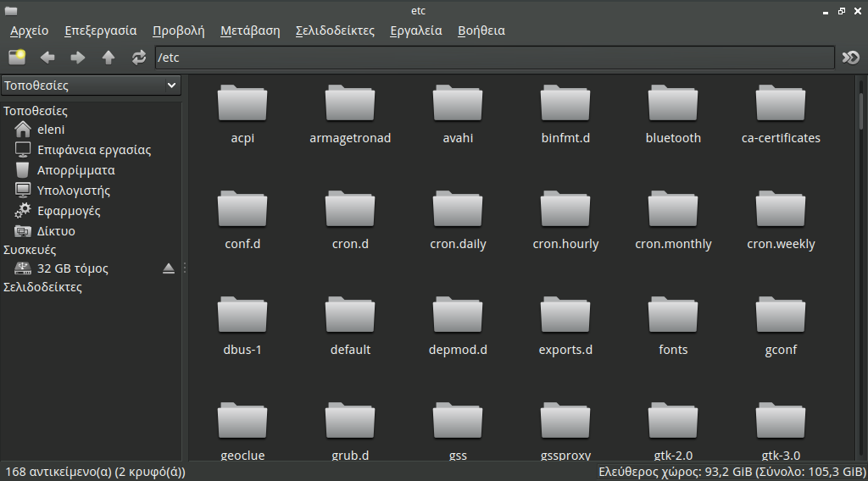Select the cron.hourly folder icon
The image size is (868, 481).
565,209
